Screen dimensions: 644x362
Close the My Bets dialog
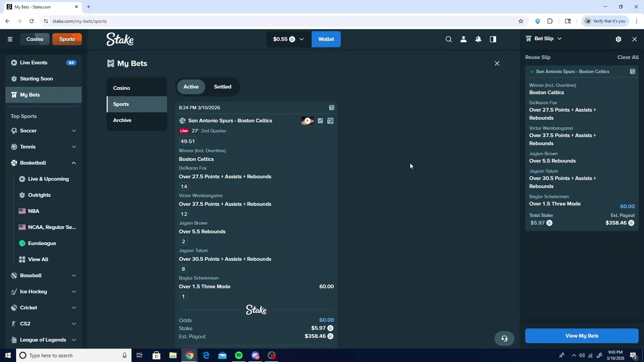click(x=497, y=63)
